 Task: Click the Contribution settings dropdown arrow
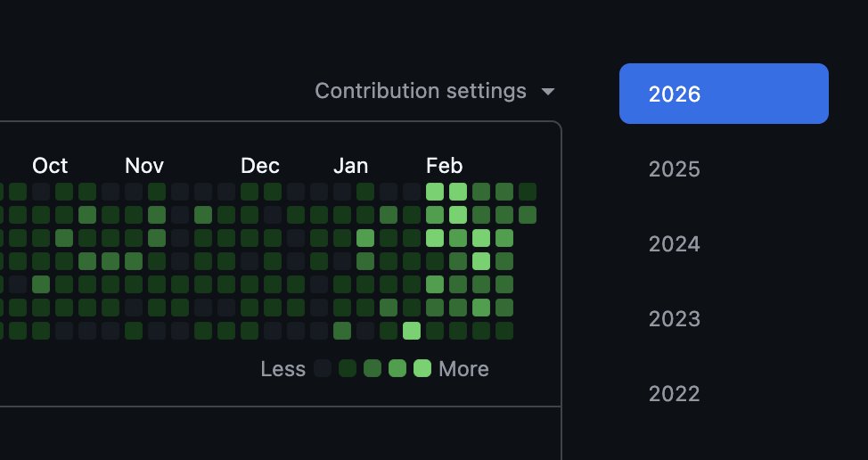click(x=547, y=92)
